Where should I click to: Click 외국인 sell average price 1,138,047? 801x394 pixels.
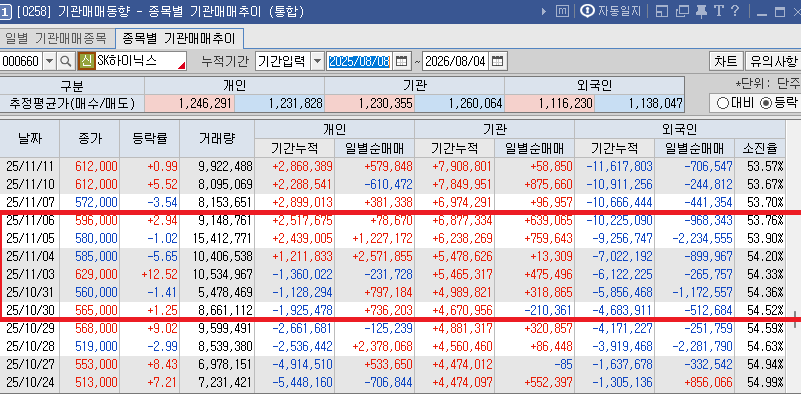[x=640, y=104]
